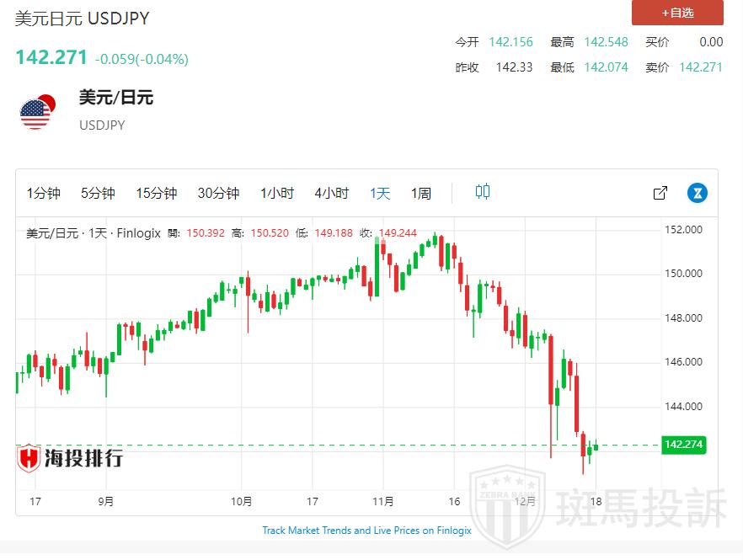This screenshot has width=743, height=560.
Task: Select the active 1天 timeframe
Action: click(380, 194)
